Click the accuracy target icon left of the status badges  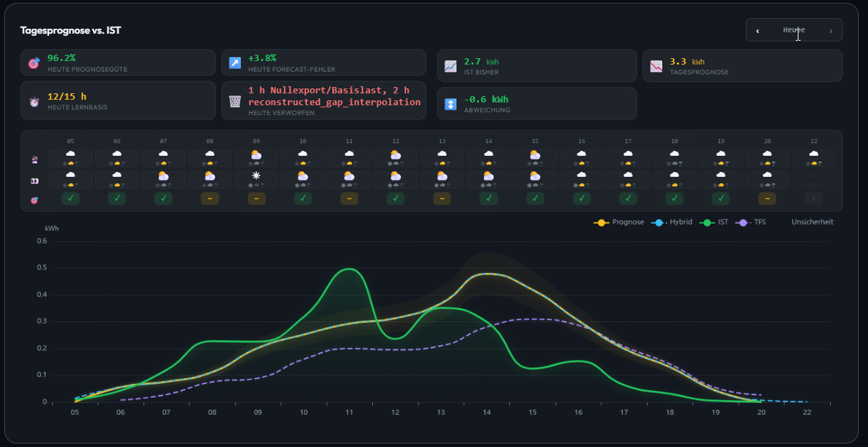(34, 200)
